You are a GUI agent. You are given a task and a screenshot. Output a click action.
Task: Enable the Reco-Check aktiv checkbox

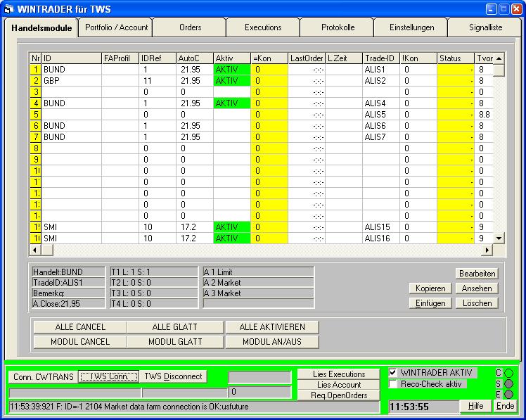[x=393, y=384]
